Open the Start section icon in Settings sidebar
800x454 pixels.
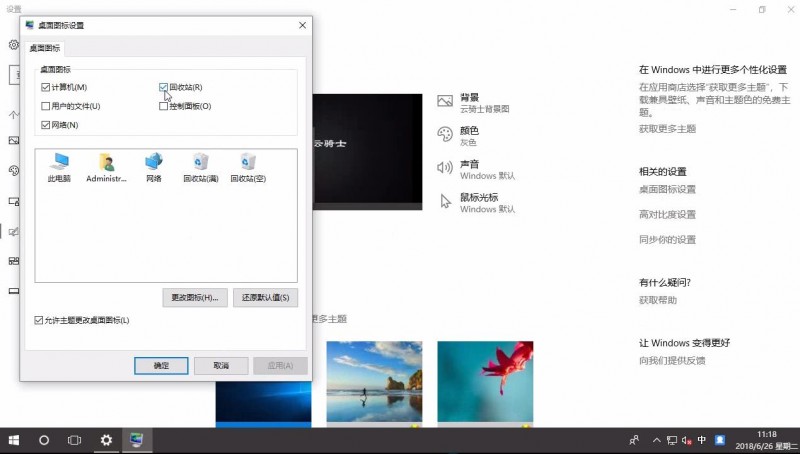coord(14,261)
